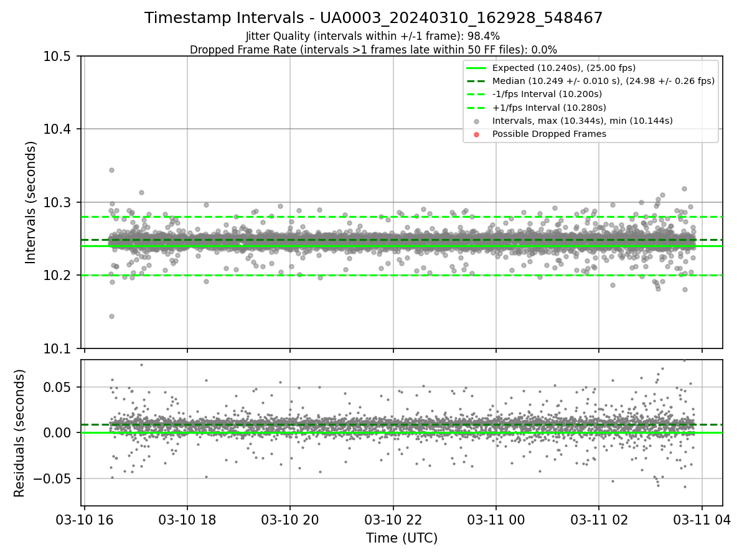Click x-axis tick label '03-11 02'

[x=599, y=519]
